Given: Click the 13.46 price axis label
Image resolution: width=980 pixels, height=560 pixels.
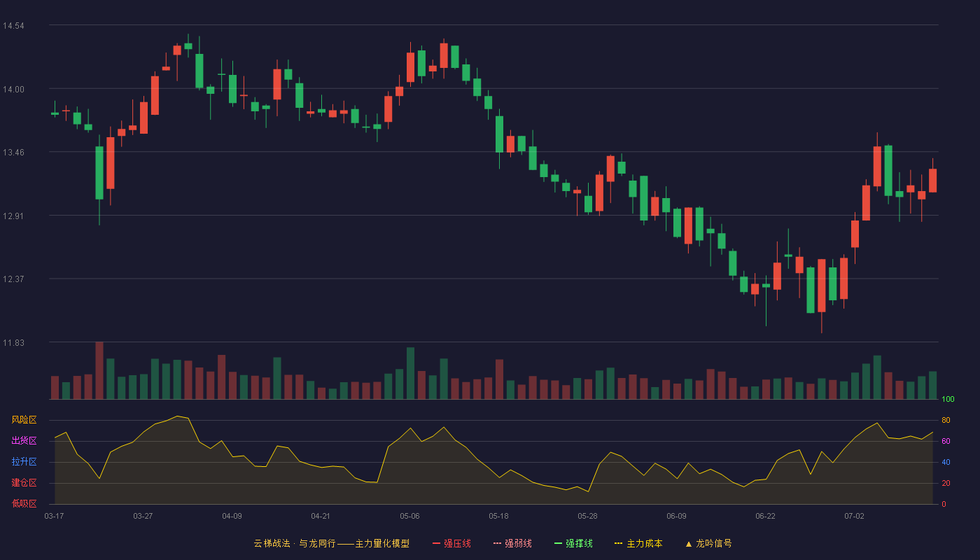Looking at the screenshot, I should (13, 153).
